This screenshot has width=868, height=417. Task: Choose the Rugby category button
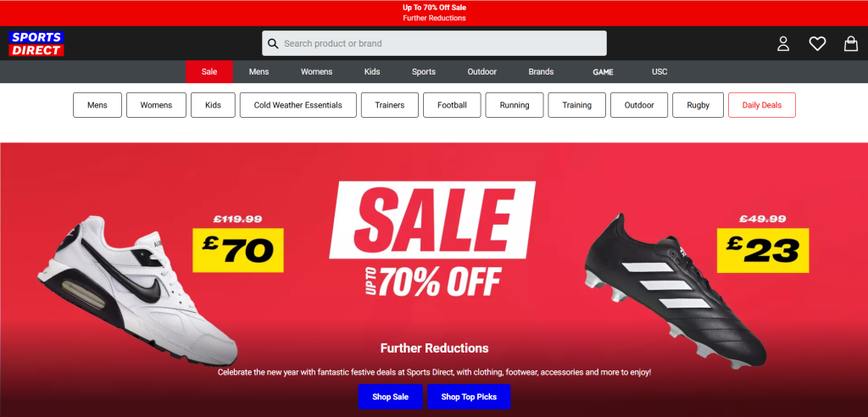coord(698,105)
